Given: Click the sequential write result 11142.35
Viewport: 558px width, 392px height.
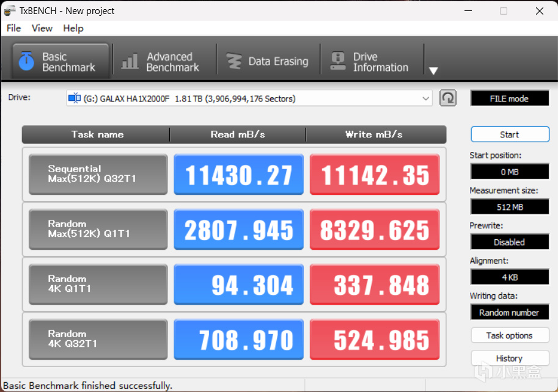Looking at the screenshot, I should tap(375, 174).
